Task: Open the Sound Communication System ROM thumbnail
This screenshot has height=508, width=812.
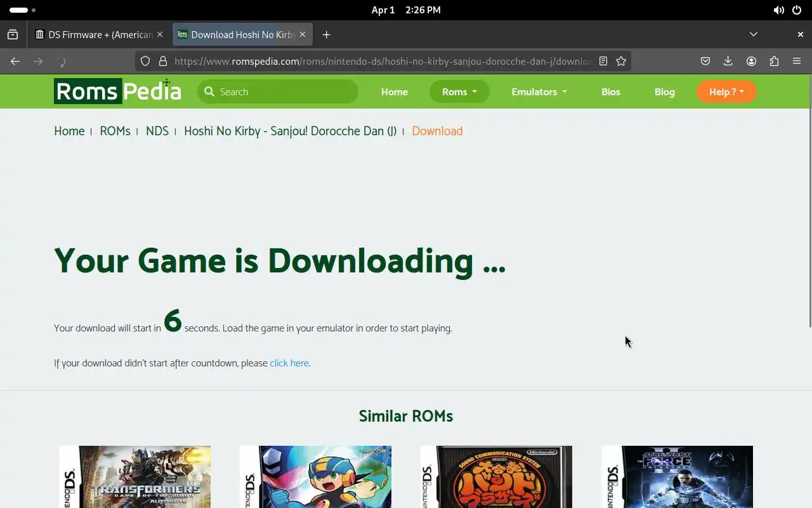Action: pos(496,476)
